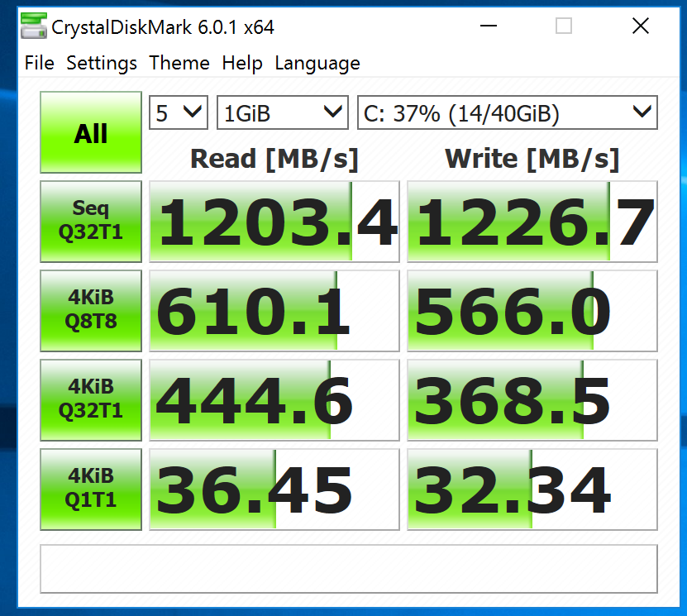Expand the C: drive selection dropdown
The width and height of the screenshot is (687, 616).
click(508, 112)
